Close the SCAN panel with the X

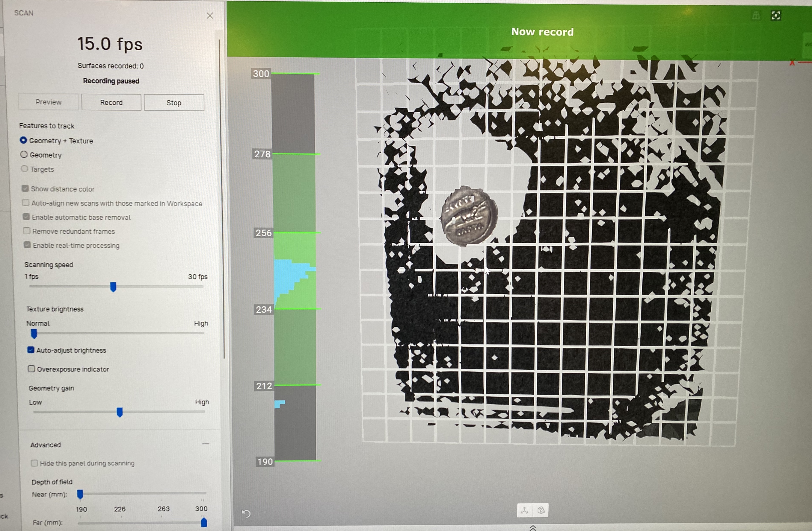(210, 16)
